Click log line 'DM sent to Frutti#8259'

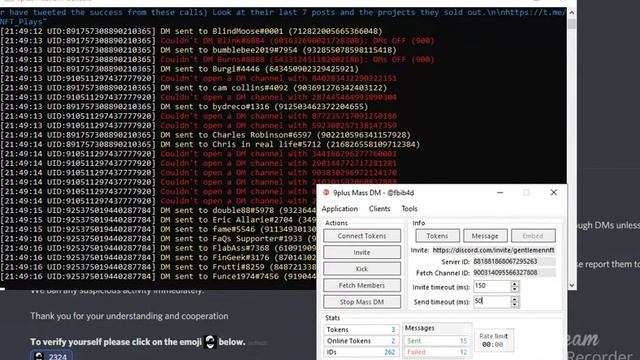click(x=238, y=267)
